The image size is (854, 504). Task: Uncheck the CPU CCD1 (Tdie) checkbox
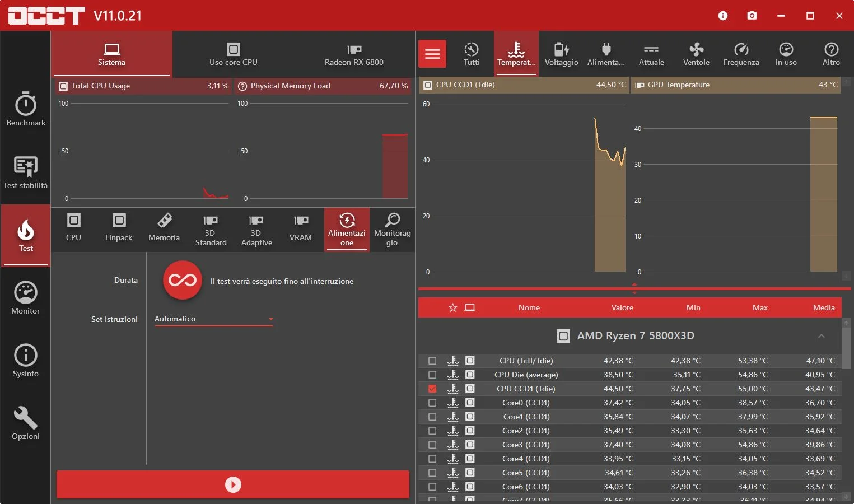tap(432, 389)
